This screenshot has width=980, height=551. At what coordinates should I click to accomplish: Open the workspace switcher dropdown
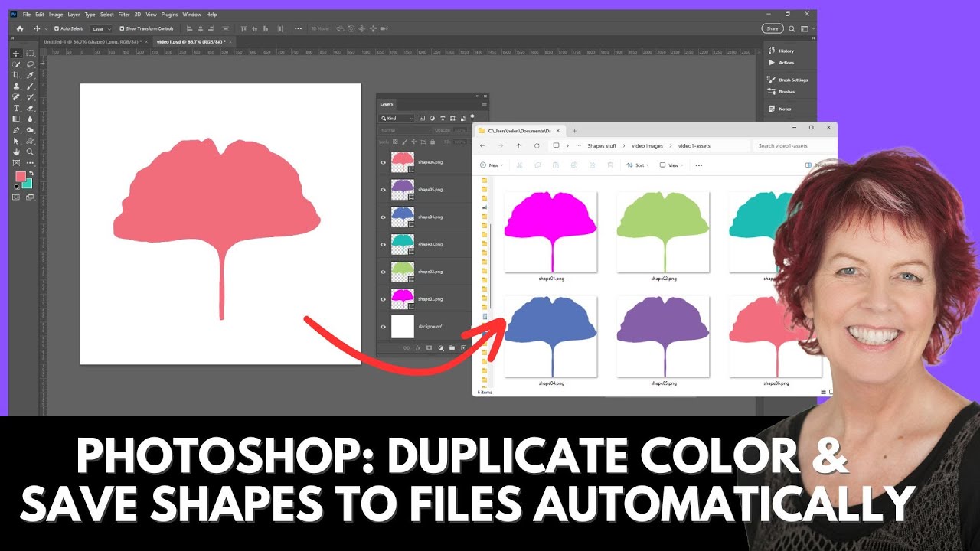click(x=807, y=28)
